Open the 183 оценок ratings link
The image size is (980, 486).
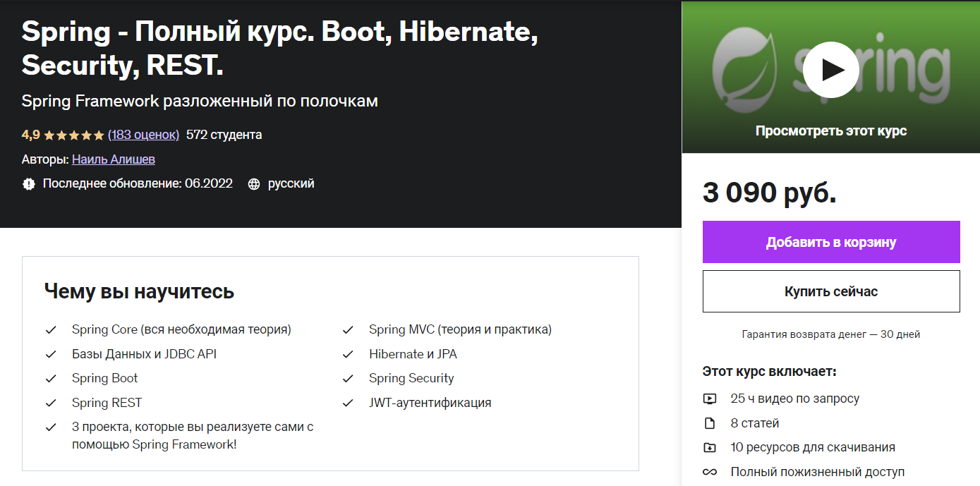tap(144, 135)
